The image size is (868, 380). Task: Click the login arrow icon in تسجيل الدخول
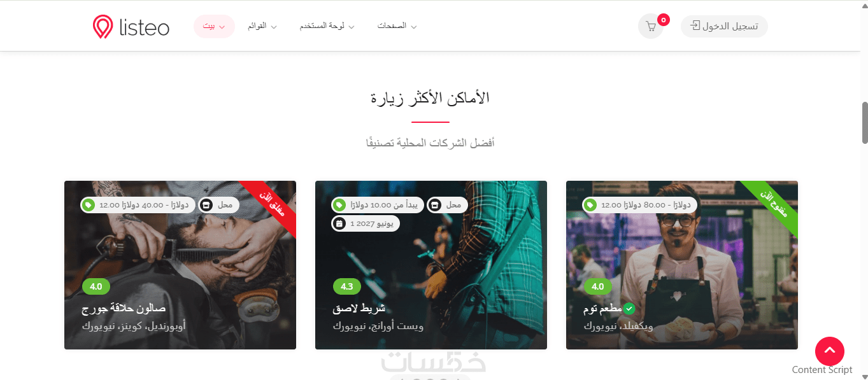click(x=695, y=26)
